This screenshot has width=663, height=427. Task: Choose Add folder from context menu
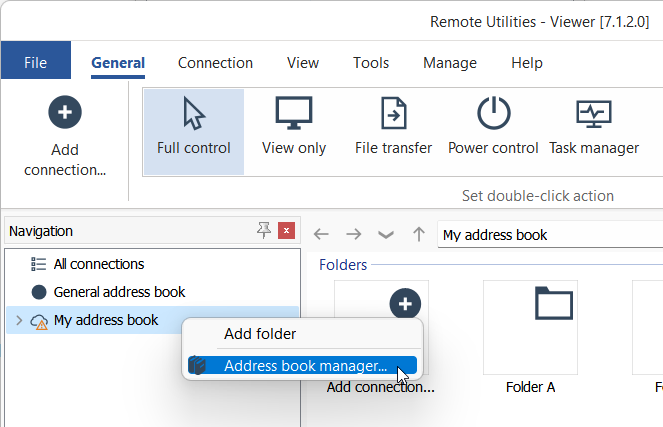click(x=260, y=334)
